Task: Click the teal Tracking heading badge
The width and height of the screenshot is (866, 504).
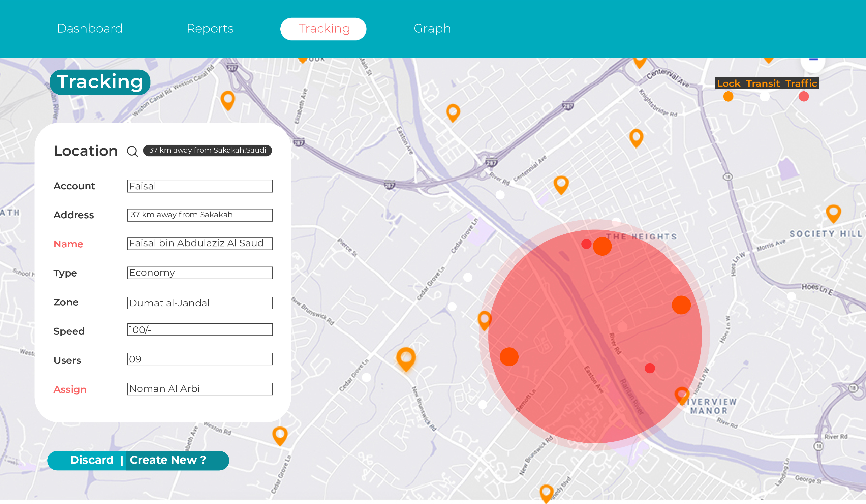Action: click(x=100, y=82)
